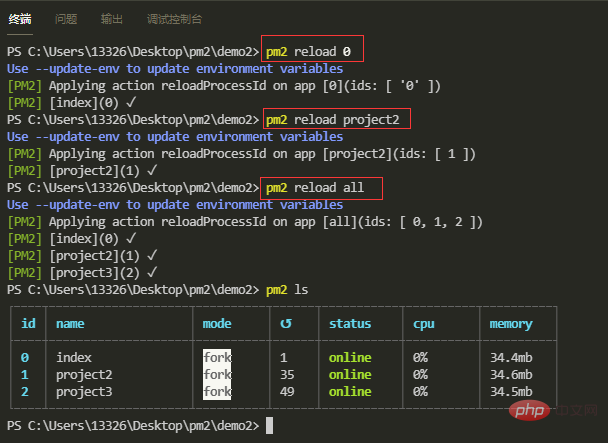The width and height of the screenshot is (608, 443).
Task: Click the 'fork' mode of project3 row
Action: pos(217,391)
